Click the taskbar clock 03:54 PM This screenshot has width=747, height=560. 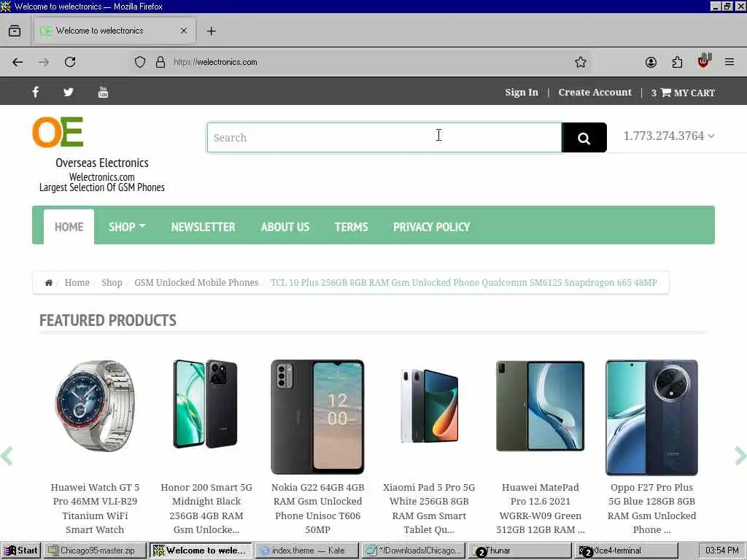coord(721,551)
